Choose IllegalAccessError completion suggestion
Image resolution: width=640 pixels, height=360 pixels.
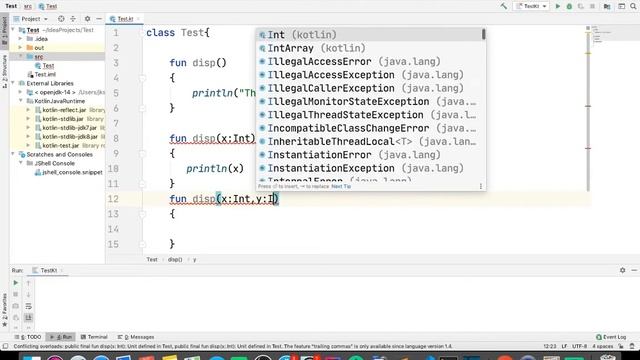[370, 62]
